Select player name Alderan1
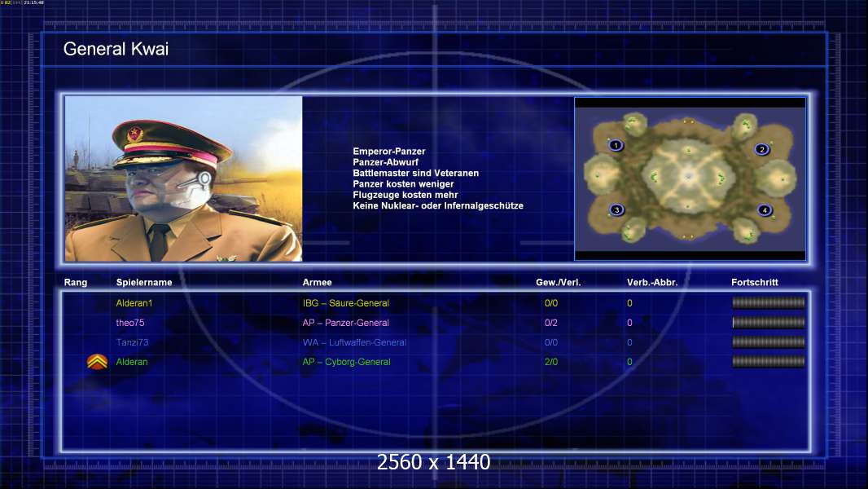This screenshot has width=868, height=489. 134,303
